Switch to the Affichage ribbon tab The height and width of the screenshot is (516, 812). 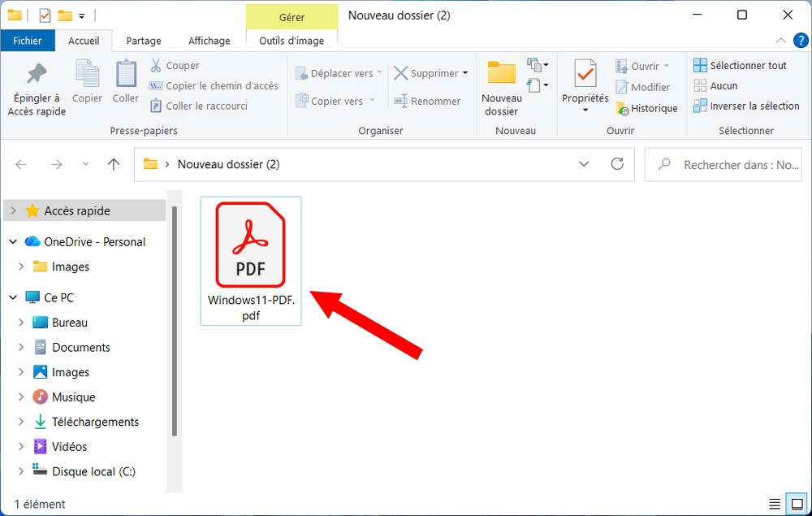point(209,41)
